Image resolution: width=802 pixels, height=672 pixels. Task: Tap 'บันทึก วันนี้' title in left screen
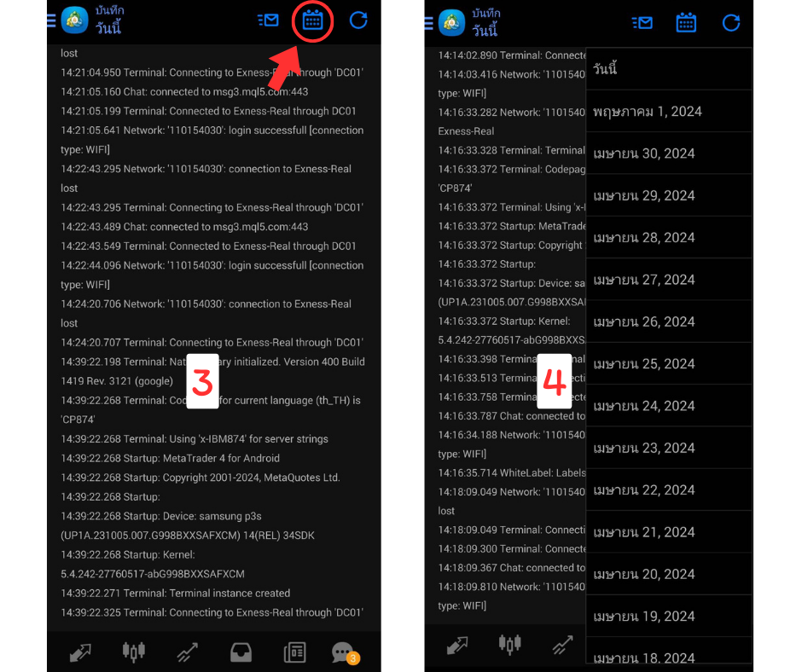pyautogui.click(x=109, y=20)
